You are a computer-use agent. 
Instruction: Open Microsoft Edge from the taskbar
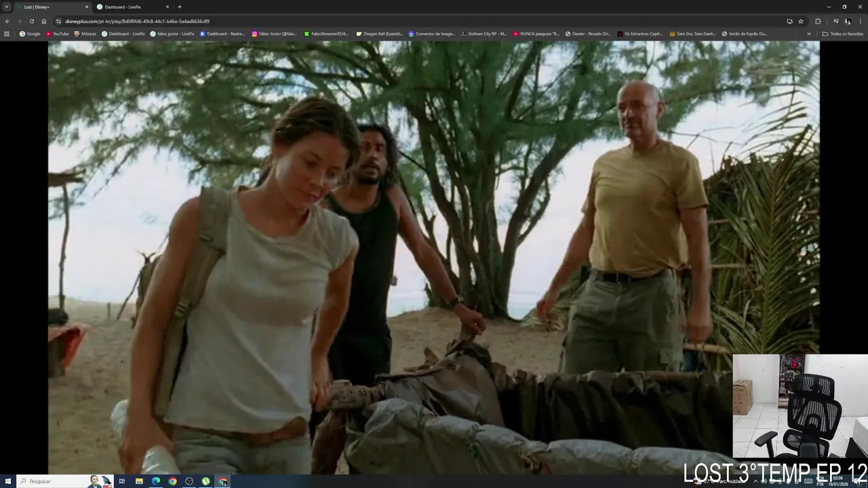[x=156, y=481]
